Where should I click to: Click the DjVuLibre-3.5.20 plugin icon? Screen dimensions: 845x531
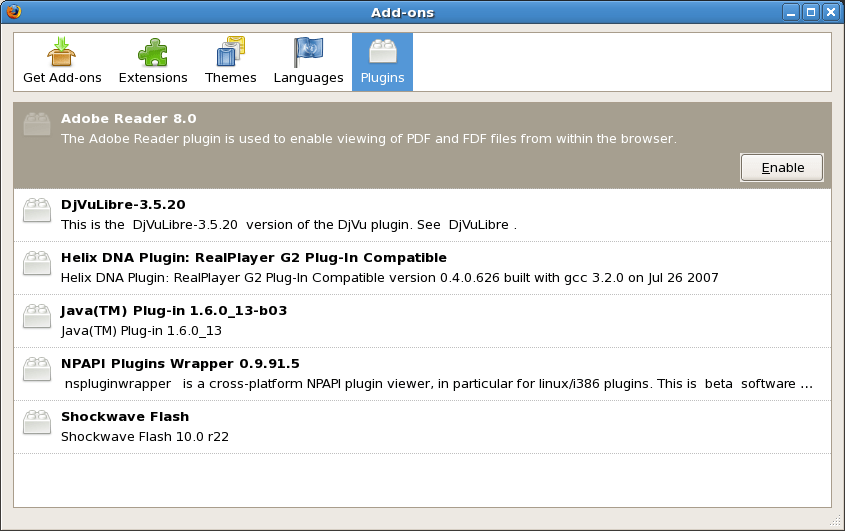37,210
